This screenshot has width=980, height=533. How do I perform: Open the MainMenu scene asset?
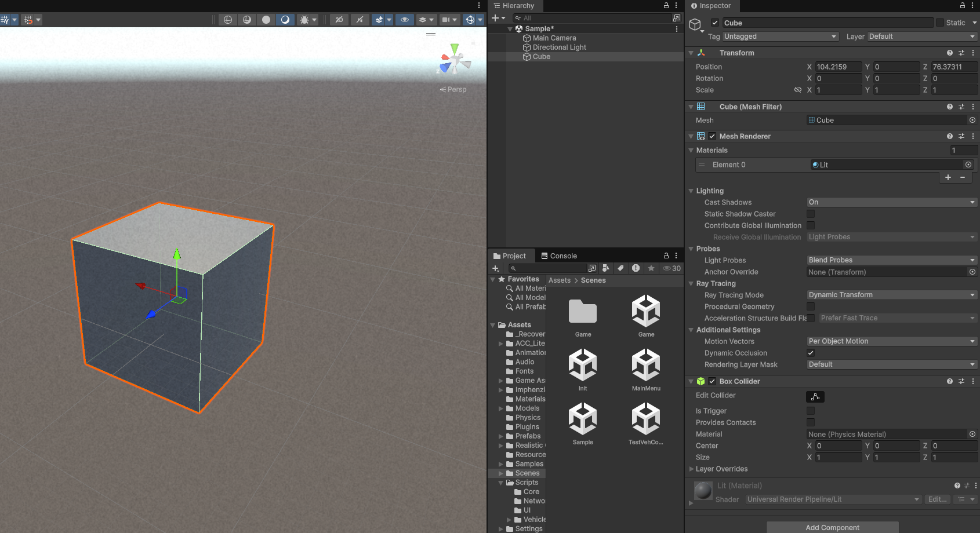tap(646, 370)
